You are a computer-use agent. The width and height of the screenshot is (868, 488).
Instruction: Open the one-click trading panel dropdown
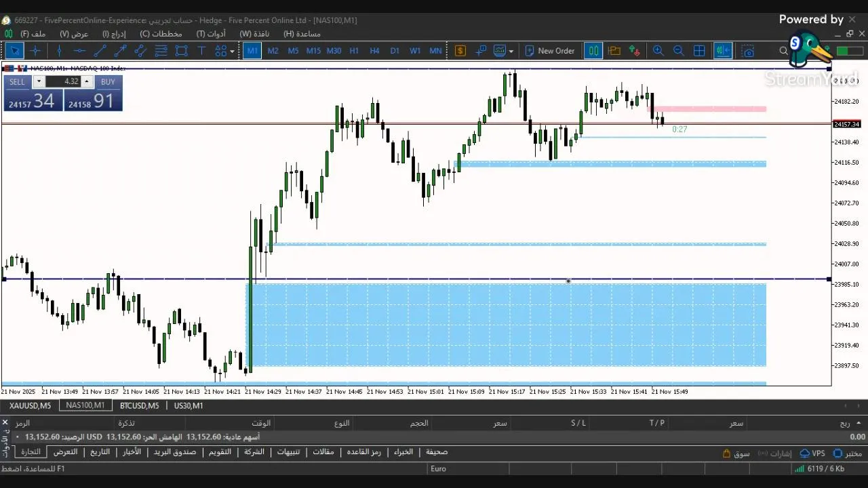pyautogui.click(x=39, y=81)
